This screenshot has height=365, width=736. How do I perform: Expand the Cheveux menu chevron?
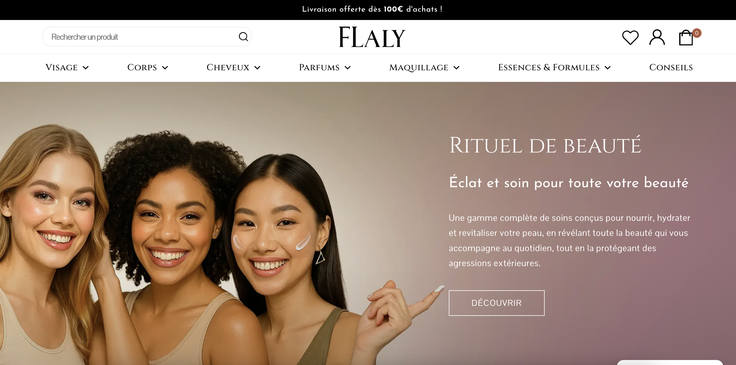point(257,68)
